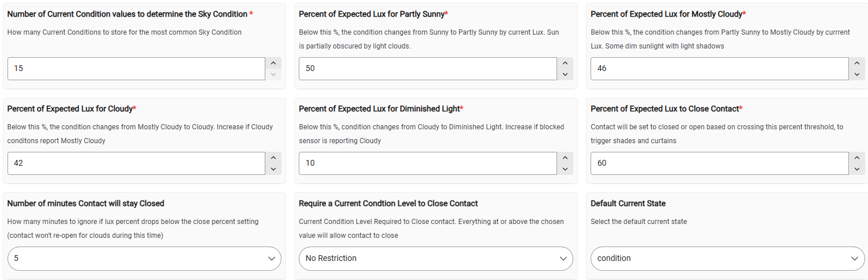Increase Partly Sunny lux percent
This screenshot has height=280, width=868.
565,63
